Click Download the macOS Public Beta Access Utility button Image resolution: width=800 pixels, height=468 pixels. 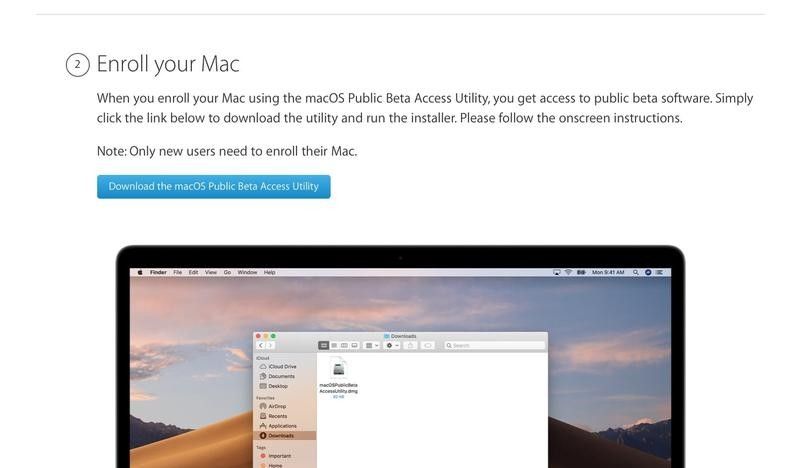[214, 186]
